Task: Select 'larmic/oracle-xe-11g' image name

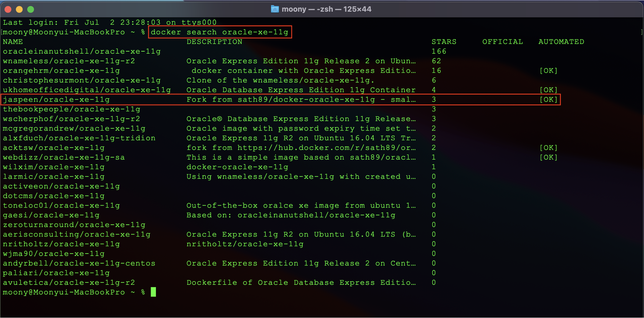Action: pyautogui.click(x=54, y=177)
